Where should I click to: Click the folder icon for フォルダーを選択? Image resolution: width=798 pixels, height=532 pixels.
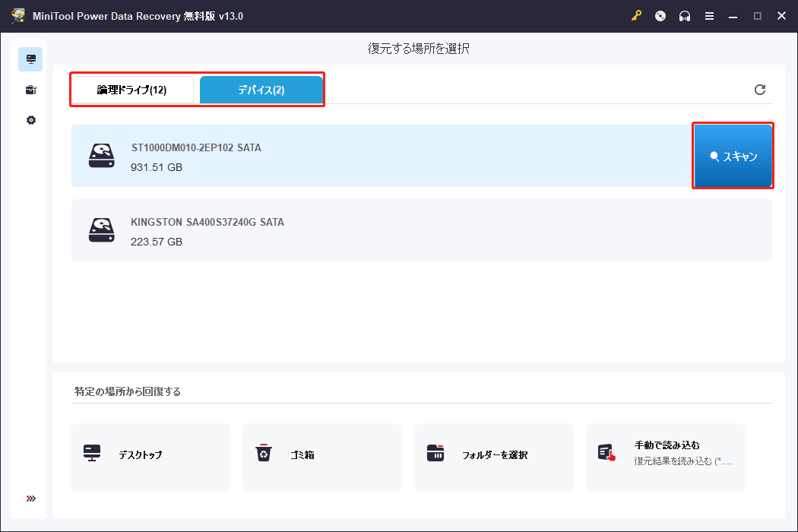[x=435, y=453]
